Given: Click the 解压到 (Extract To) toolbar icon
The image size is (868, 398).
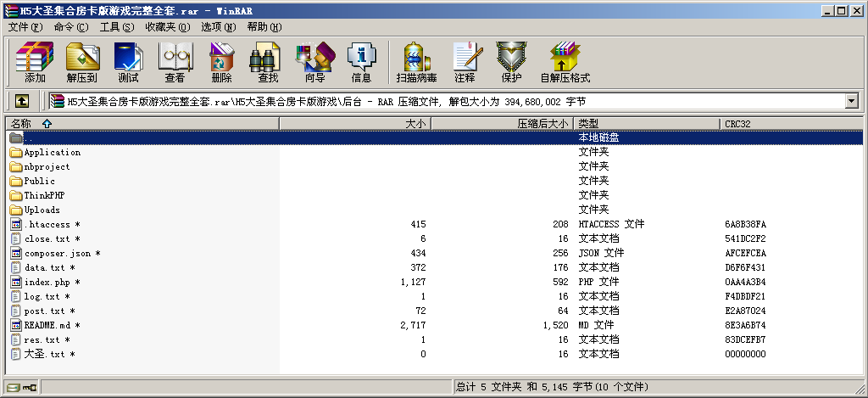Looking at the screenshot, I should (x=82, y=62).
